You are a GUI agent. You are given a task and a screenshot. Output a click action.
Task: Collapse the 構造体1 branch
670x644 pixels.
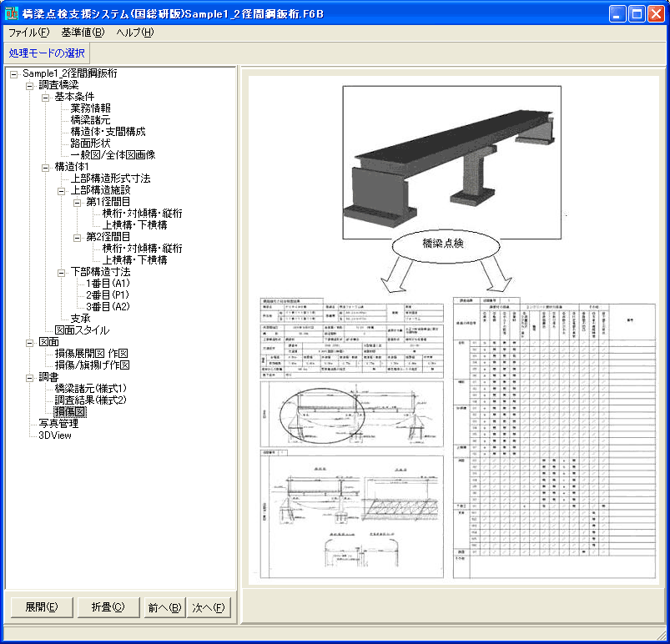pyautogui.click(x=45, y=168)
